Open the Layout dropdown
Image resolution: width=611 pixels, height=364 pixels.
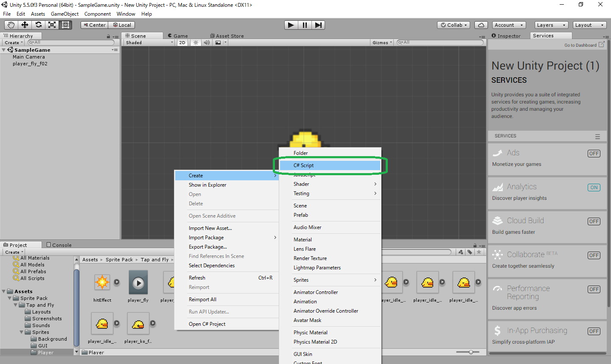(589, 25)
